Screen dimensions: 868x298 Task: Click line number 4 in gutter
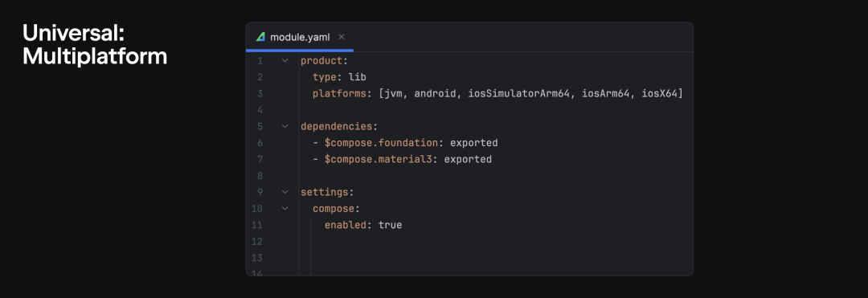[260, 110]
